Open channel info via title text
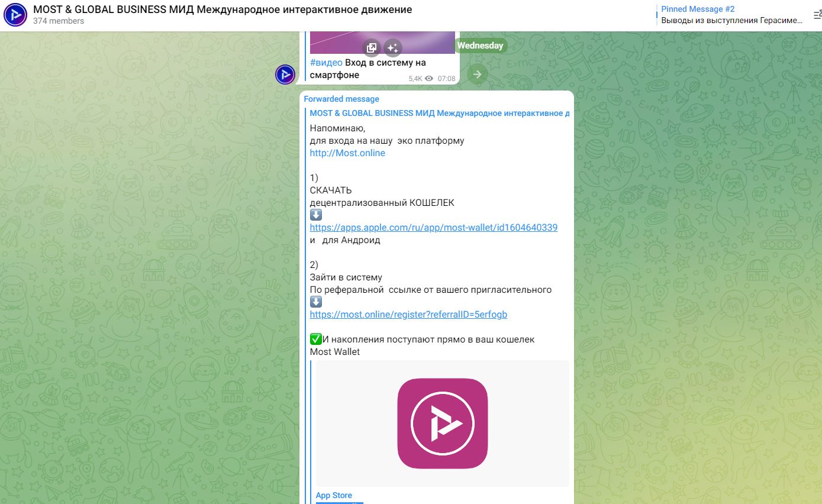 223,9
